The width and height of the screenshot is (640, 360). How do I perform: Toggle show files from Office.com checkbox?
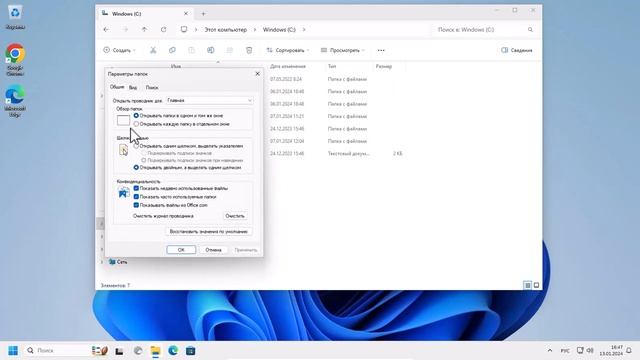coord(136,205)
